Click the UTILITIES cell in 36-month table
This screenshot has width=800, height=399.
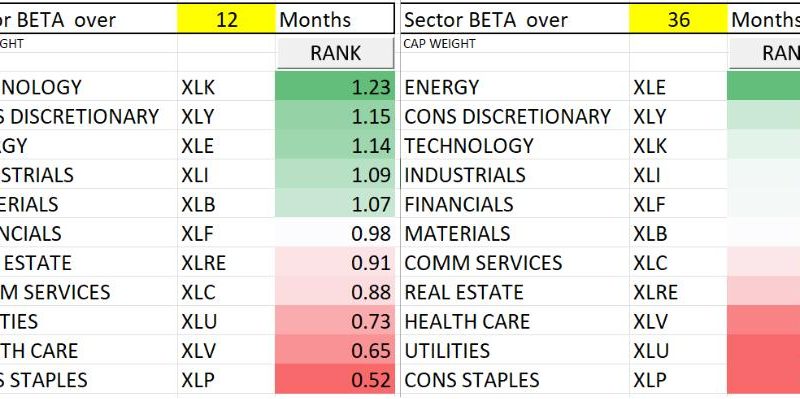pos(447,351)
